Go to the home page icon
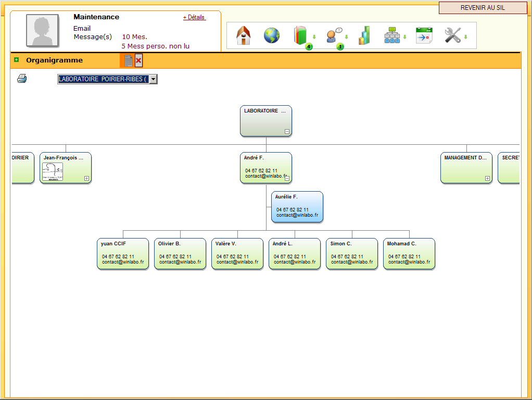 click(x=244, y=35)
